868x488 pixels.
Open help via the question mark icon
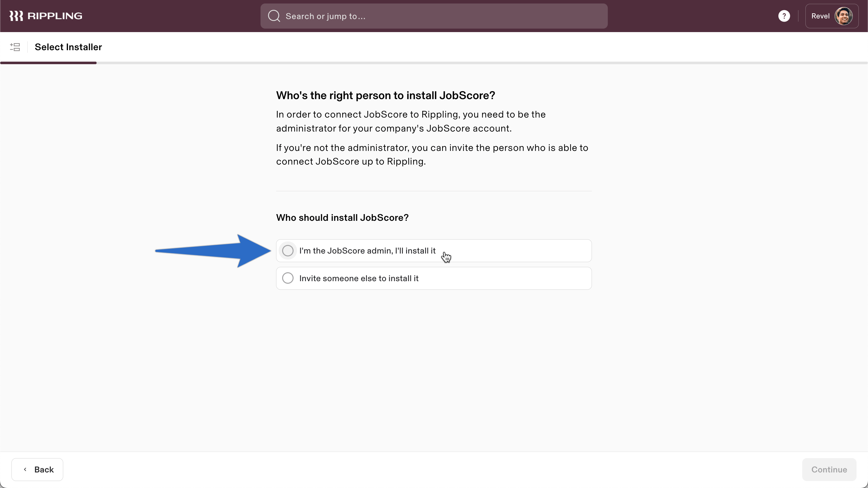click(x=784, y=16)
